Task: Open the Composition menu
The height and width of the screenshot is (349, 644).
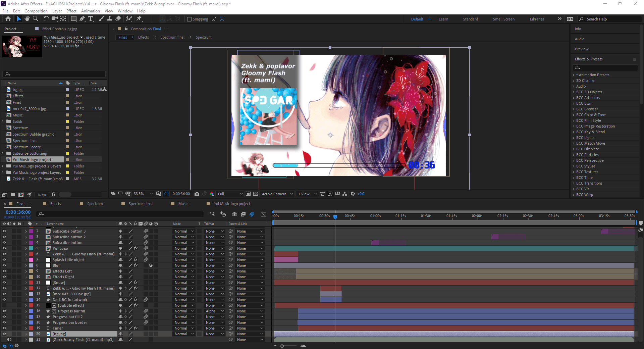Action: pos(36,11)
